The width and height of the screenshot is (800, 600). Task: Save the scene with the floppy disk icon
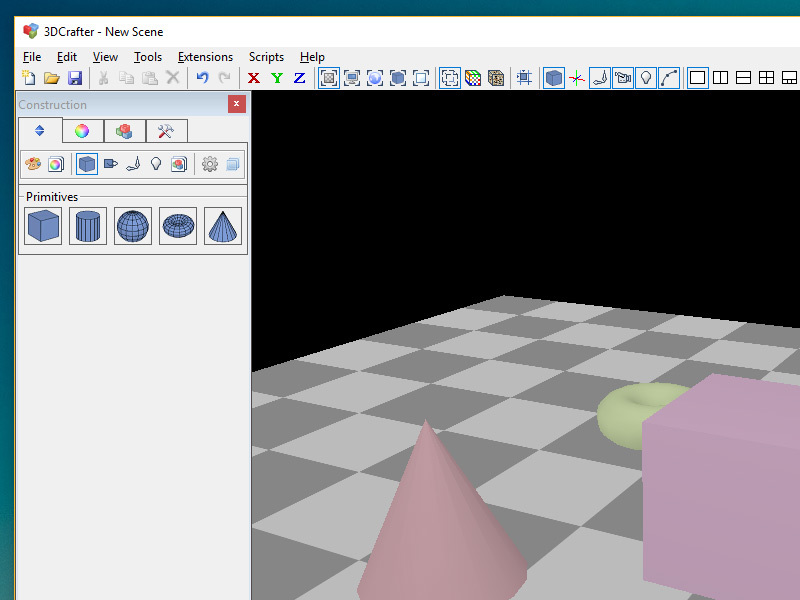tap(75, 78)
